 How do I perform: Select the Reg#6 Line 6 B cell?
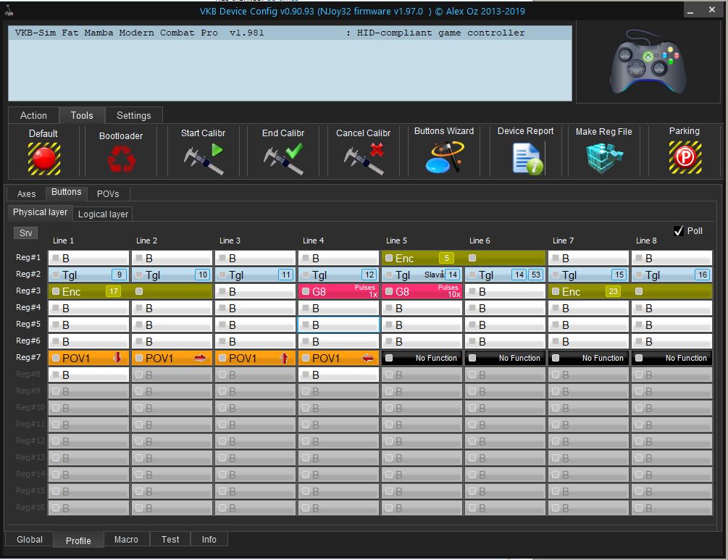tap(505, 341)
